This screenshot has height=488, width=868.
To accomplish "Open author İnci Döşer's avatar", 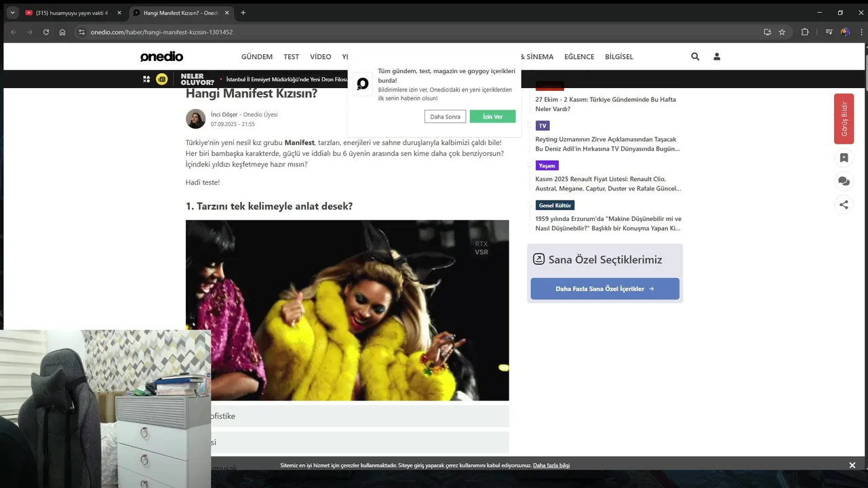I will point(195,119).
